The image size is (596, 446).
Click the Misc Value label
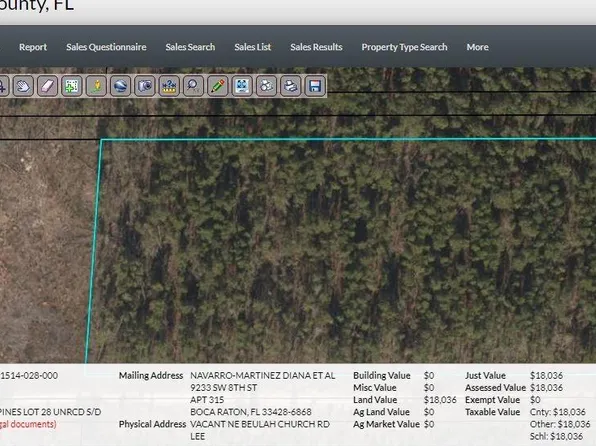pyautogui.click(x=375, y=388)
